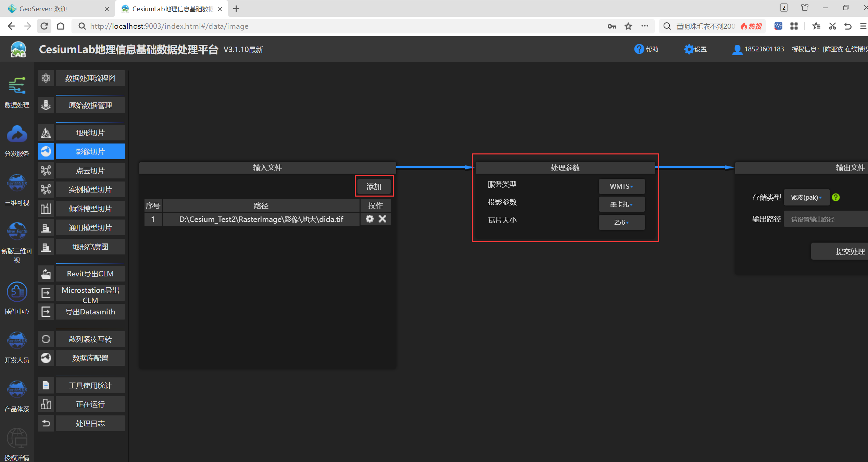Image resolution: width=868 pixels, height=462 pixels.
Task: Click the browser address bar URL
Action: [169, 26]
